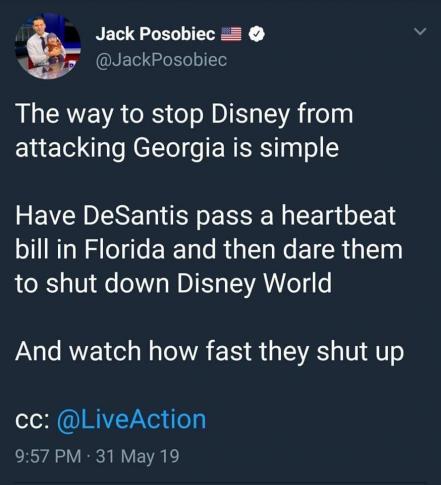Click the 31 May 19 date

pos(138,456)
